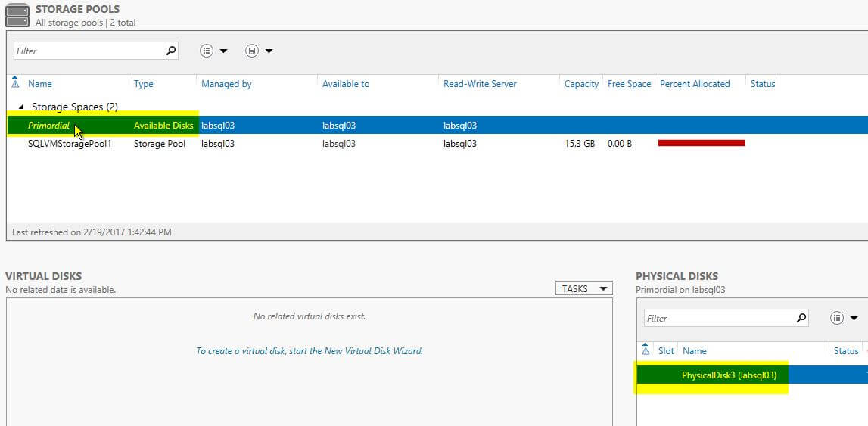Click the red Percent Allocated bar

[701, 143]
